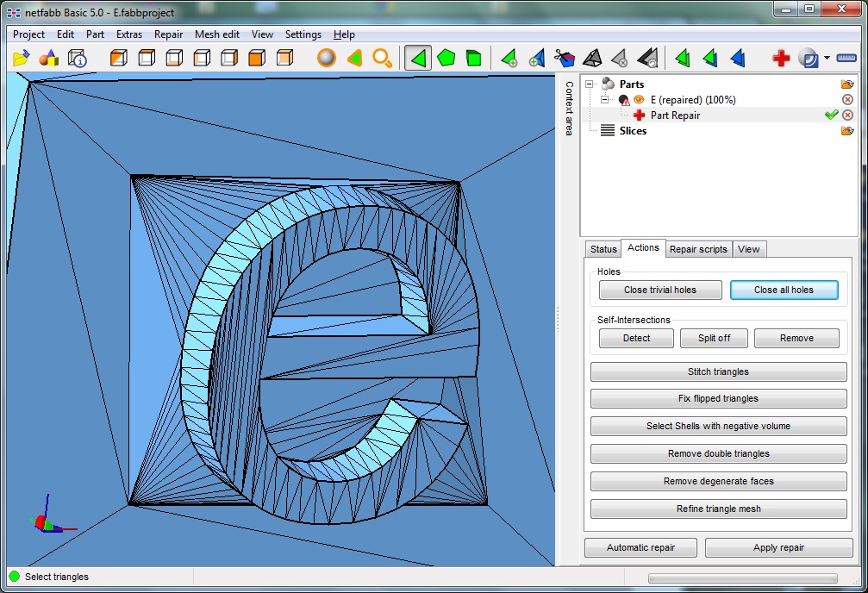The image size is (868, 593).
Task: Switch to the Status tab
Action: (x=603, y=249)
